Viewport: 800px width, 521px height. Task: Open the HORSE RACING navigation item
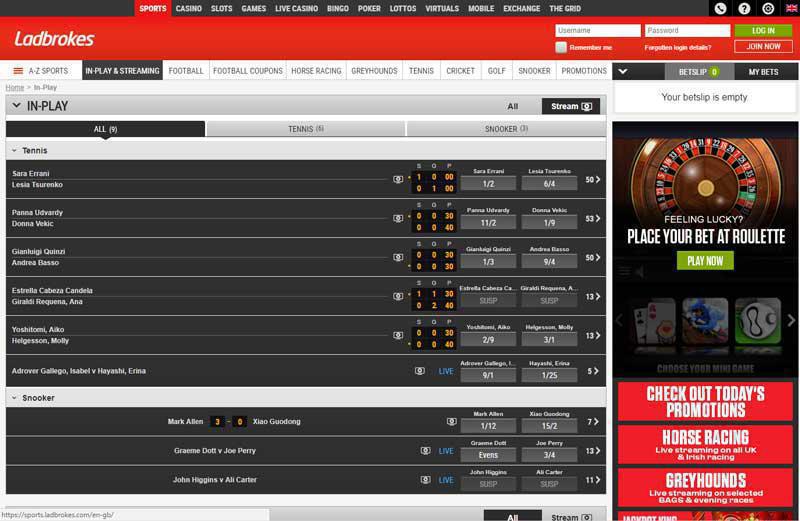coord(316,71)
